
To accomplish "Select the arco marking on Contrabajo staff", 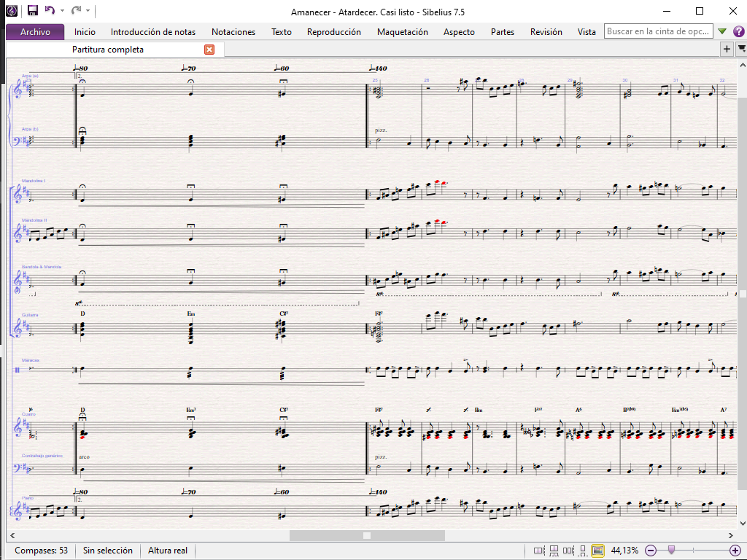I will coord(85,456).
